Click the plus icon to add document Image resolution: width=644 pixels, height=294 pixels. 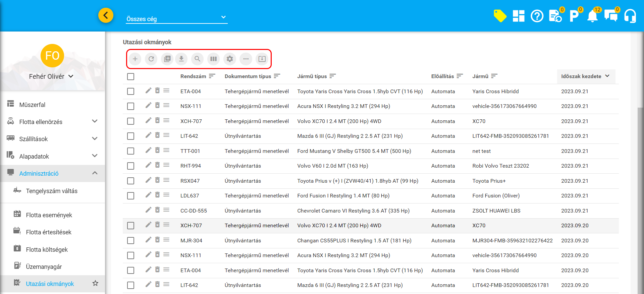[135, 59]
